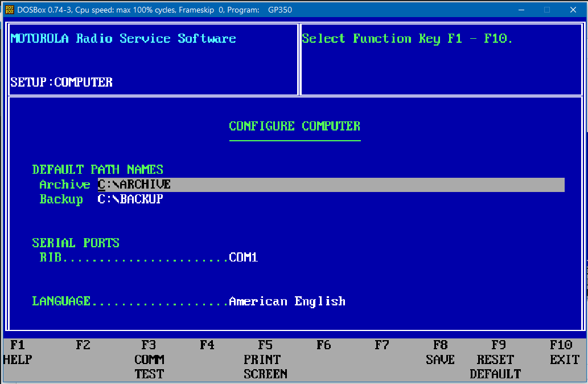588x384 pixels.
Task: Run the F3 COMM TEST function
Action: (149, 360)
